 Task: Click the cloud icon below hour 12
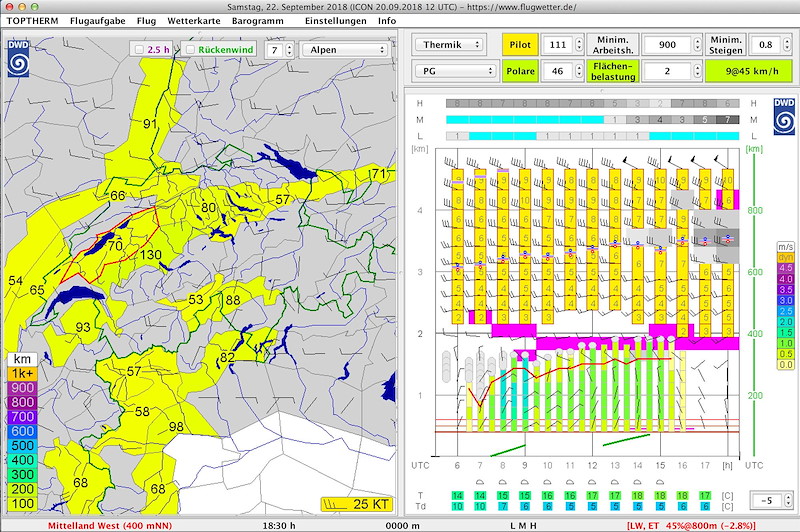(x=592, y=482)
